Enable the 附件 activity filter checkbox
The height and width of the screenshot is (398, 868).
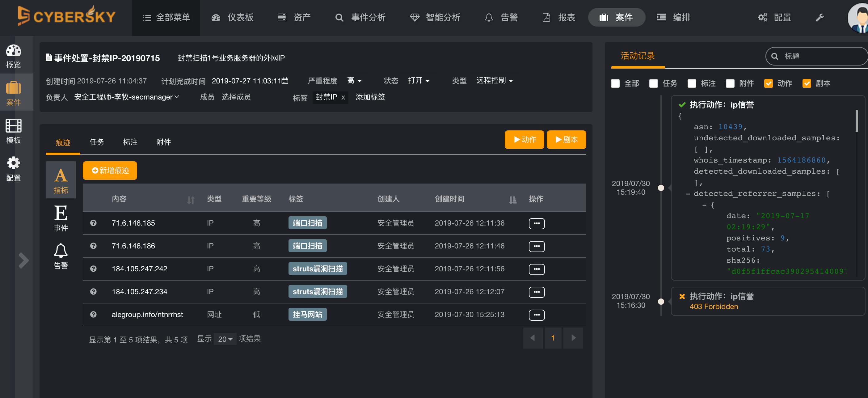click(x=730, y=83)
